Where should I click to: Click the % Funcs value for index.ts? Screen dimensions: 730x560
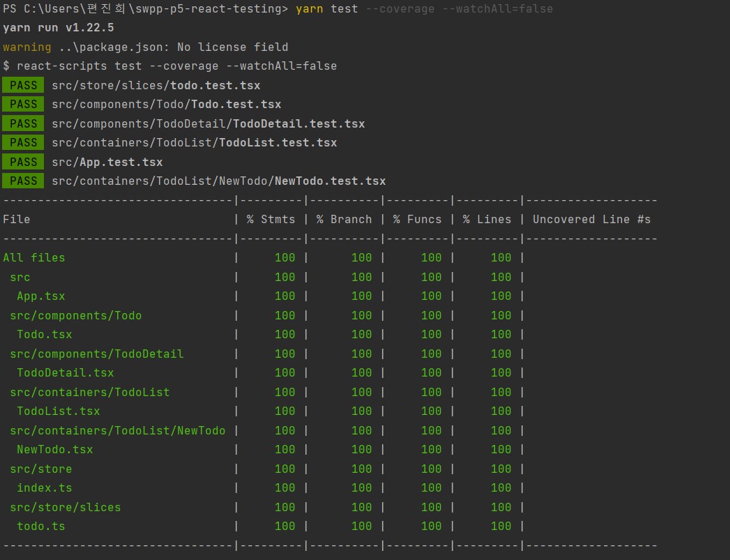432,488
